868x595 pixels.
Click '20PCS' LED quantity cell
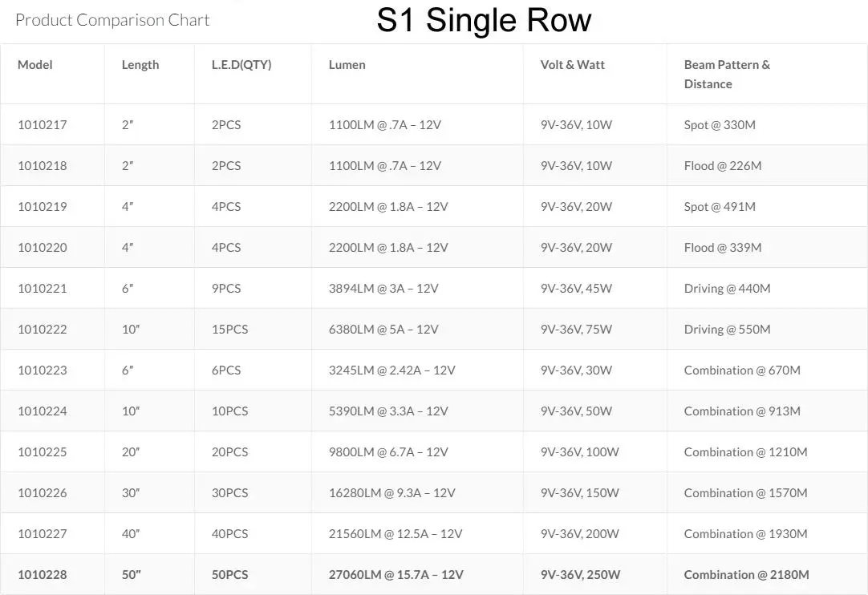229,452
